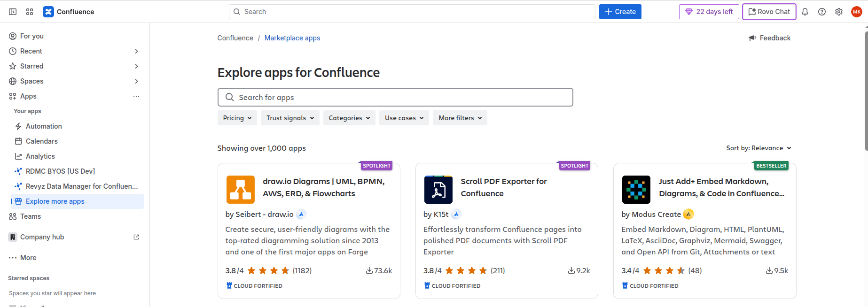Click the draw.io Diagrams app logo
Viewport: 868px width, 307px height.
[x=241, y=190]
